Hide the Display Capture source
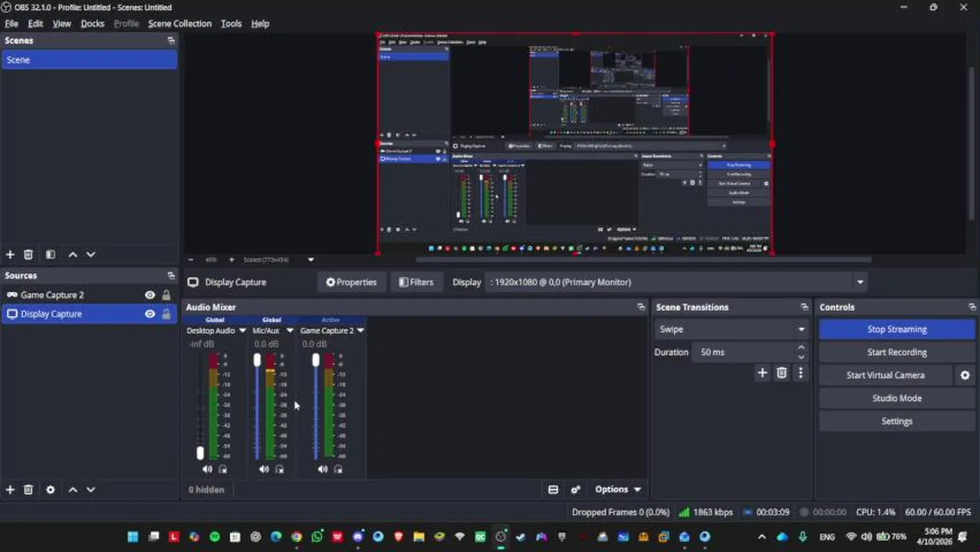The width and height of the screenshot is (980, 552). [x=150, y=314]
